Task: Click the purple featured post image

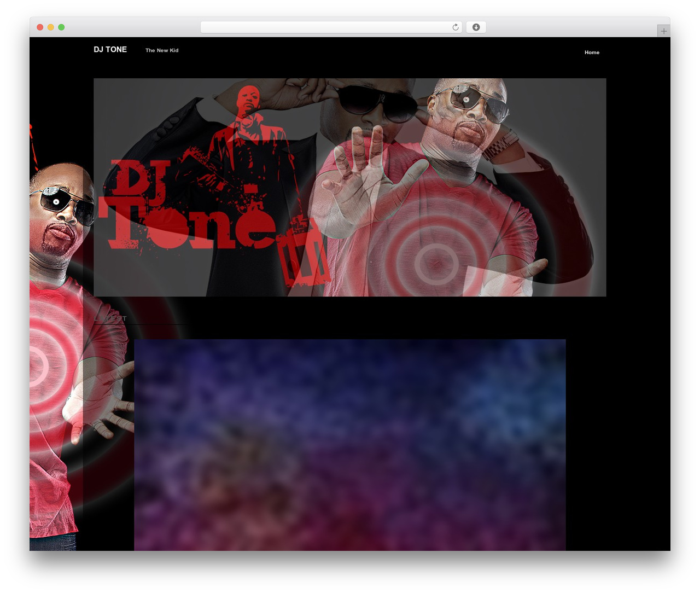Action: 349,445
